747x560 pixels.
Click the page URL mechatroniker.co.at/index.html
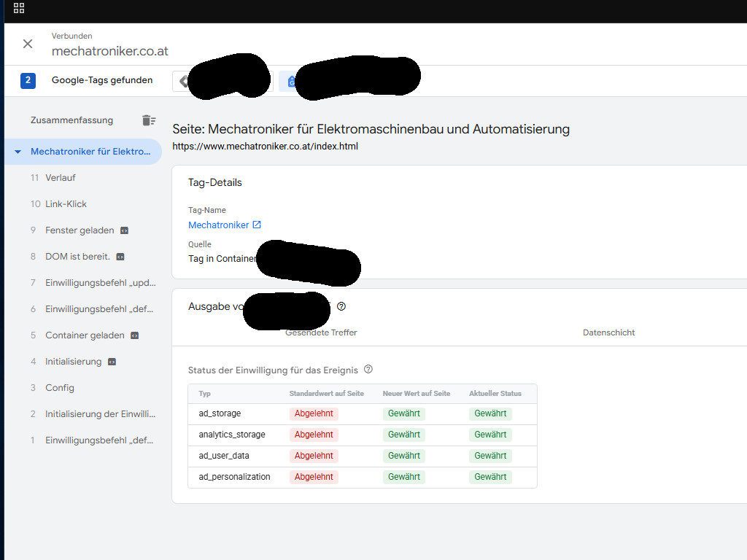266,146
